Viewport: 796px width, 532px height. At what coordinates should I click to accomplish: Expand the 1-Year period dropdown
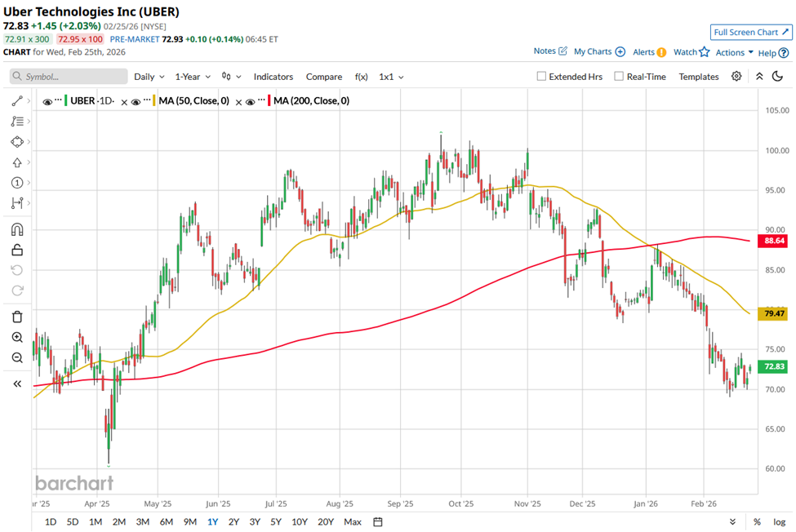(193, 77)
